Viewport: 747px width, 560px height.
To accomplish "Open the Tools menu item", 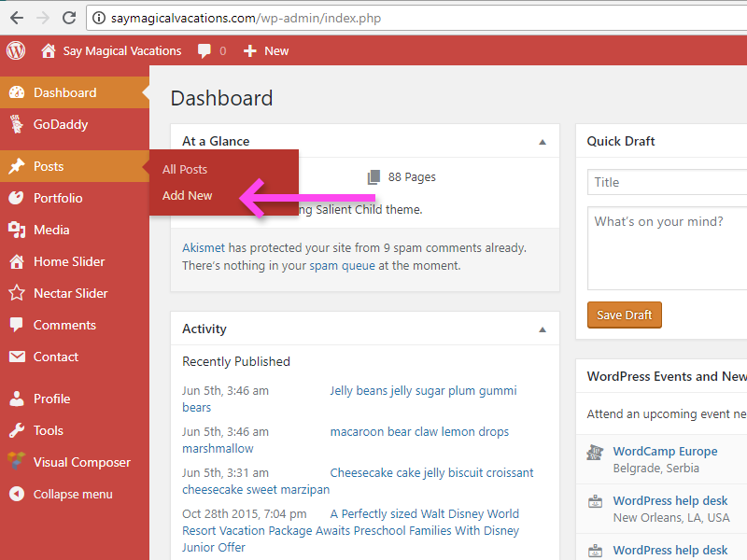I will pyautogui.click(x=75, y=430).
